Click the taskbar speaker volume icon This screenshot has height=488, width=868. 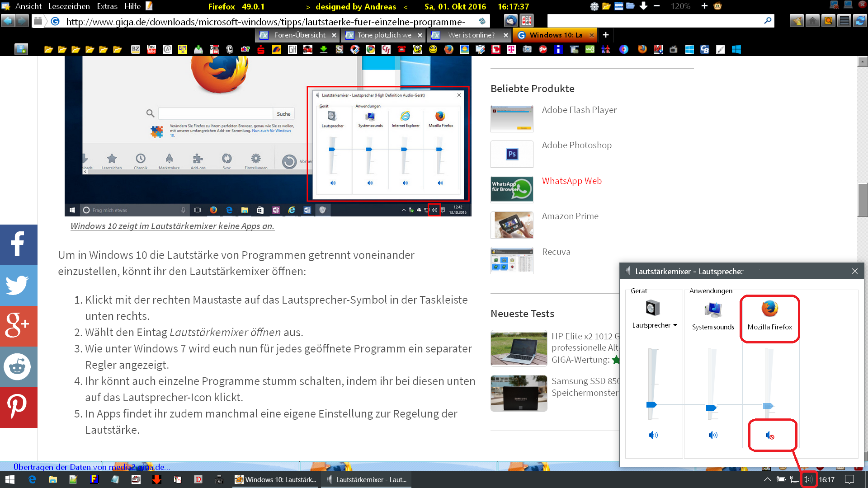808,479
